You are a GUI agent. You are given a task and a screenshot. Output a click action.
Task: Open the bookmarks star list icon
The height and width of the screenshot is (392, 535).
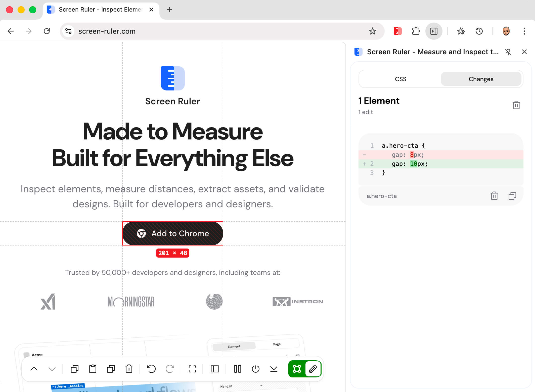click(461, 31)
